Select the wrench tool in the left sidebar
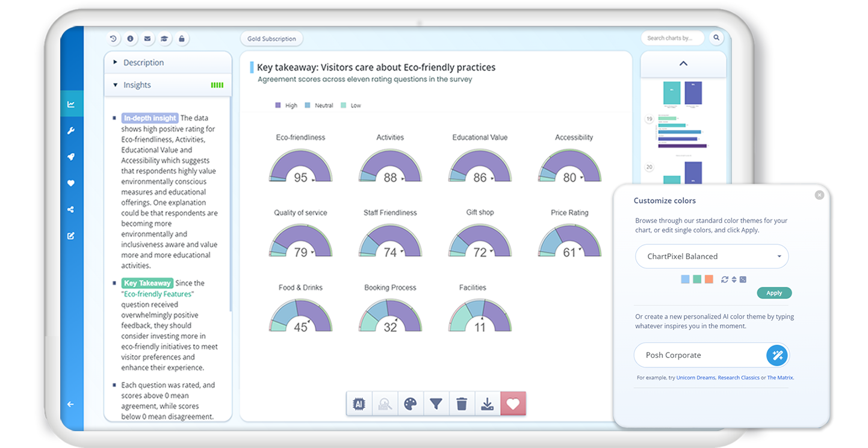868x448 pixels. click(72, 130)
